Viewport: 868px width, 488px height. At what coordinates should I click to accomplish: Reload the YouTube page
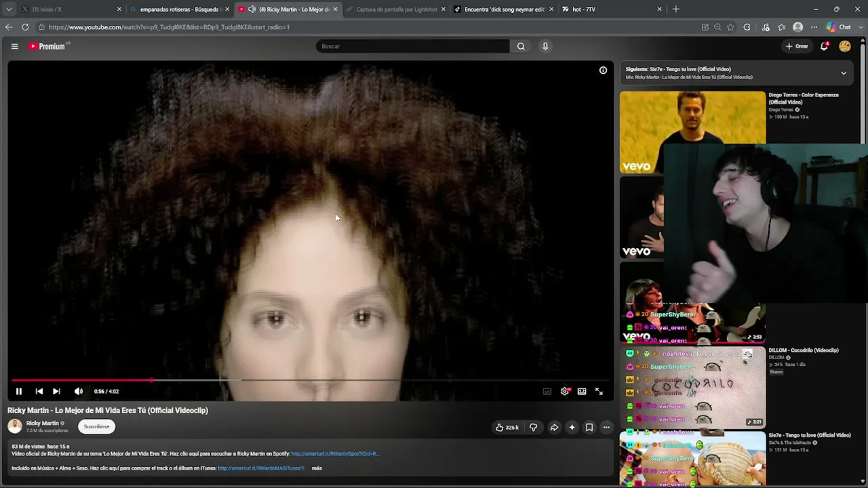click(x=25, y=27)
